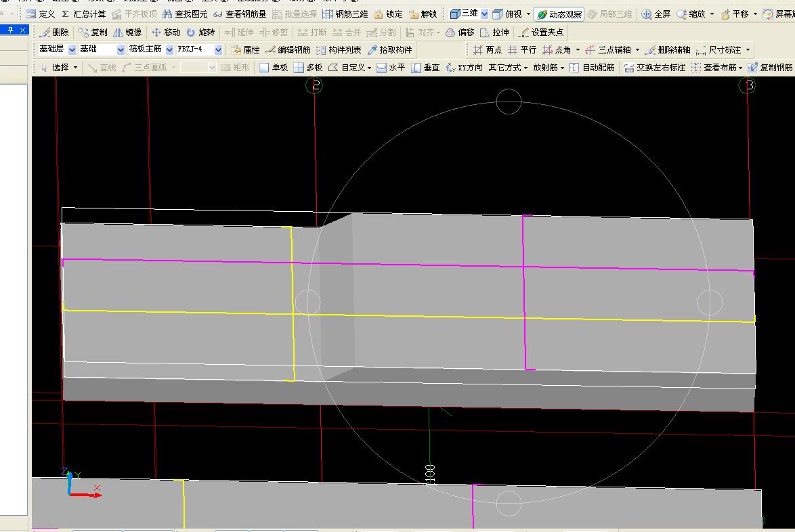Select 俯视 top view
Image resolution: width=795 pixels, height=532 pixels.
pos(507,14)
